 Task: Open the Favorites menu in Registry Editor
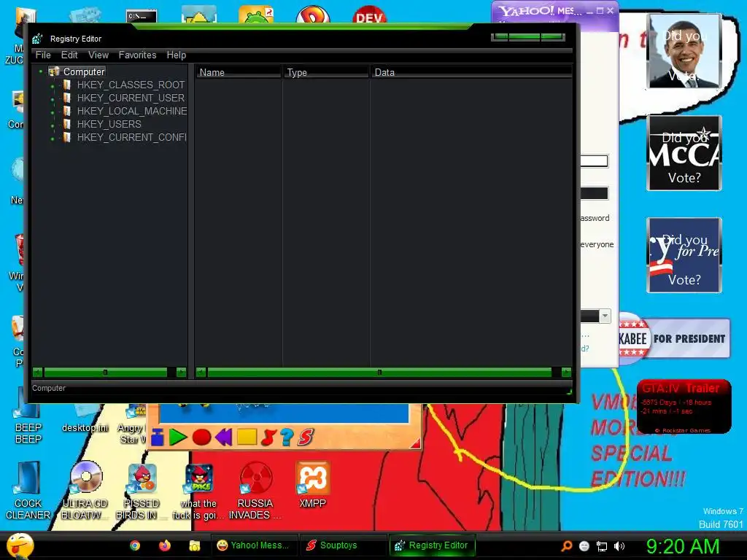[x=137, y=55]
